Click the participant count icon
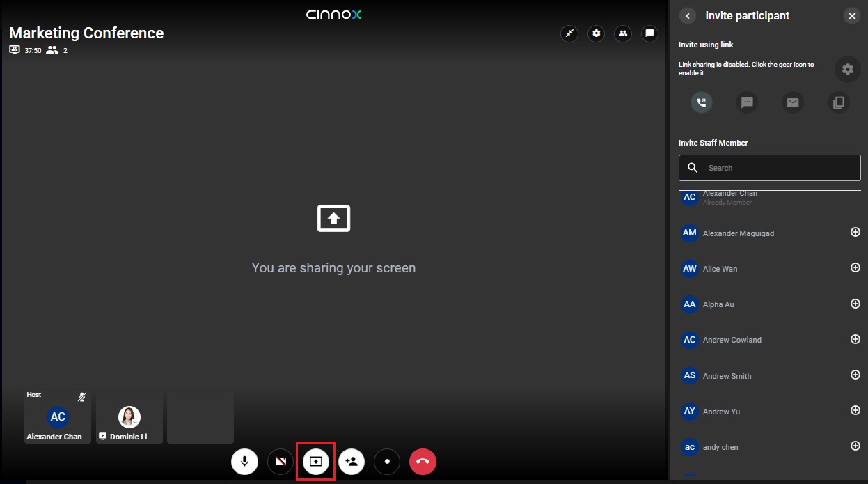The width and height of the screenshot is (868, 484). pyautogui.click(x=52, y=50)
